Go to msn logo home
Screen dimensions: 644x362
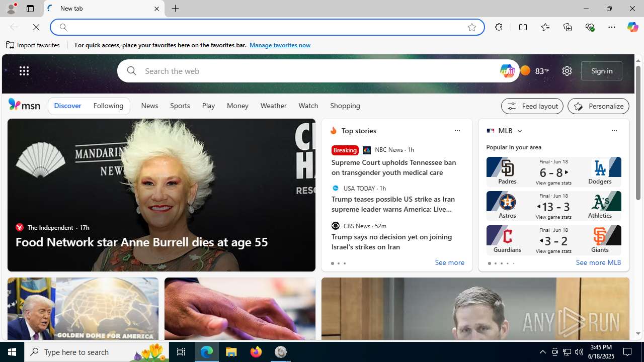click(x=24, y=105)
